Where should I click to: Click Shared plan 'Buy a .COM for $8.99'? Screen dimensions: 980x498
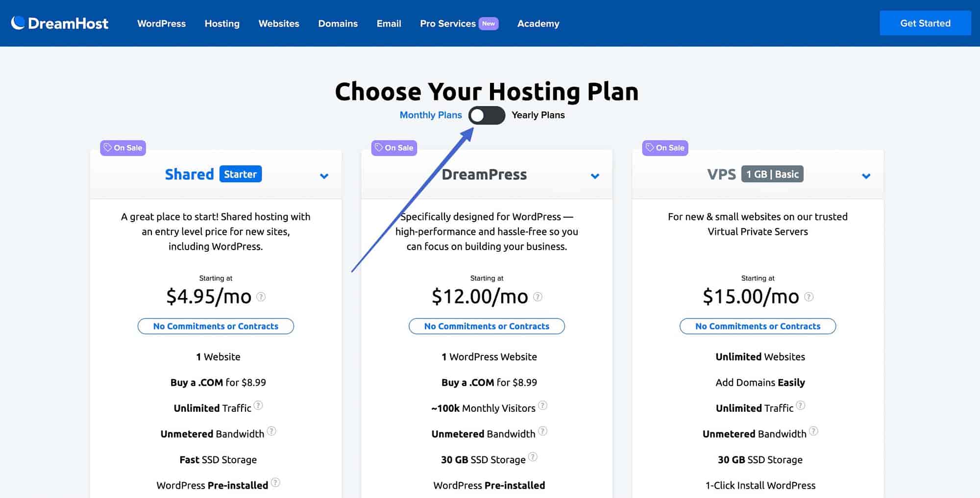[x=218, y=382]
